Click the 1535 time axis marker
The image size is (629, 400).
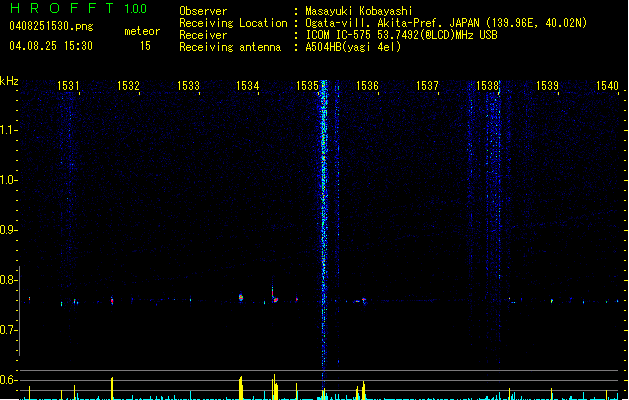click(307, 86)
